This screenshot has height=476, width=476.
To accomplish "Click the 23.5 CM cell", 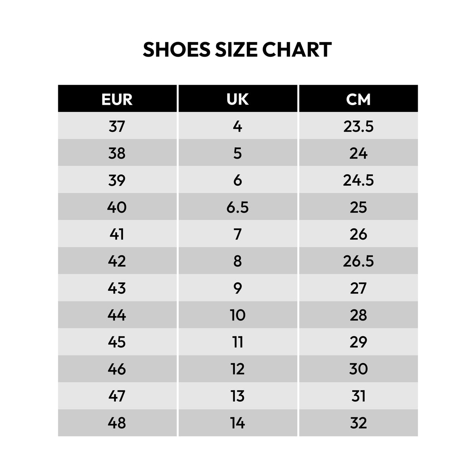I will coord(358,127).
